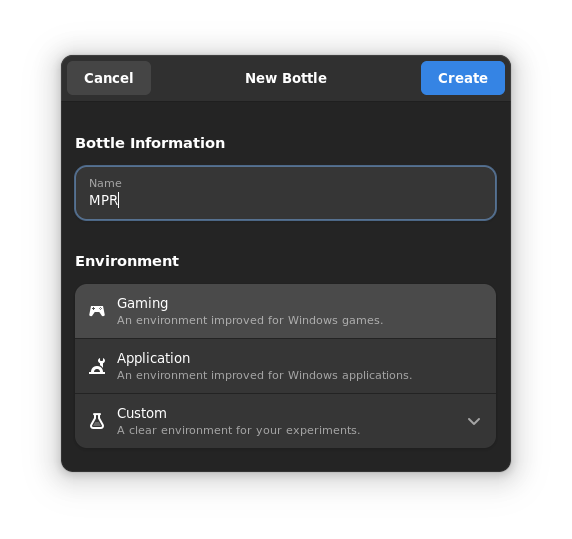Expand the Custom environment chevron
The width and height of the screenshot is (572, 539).
point(474,422)
